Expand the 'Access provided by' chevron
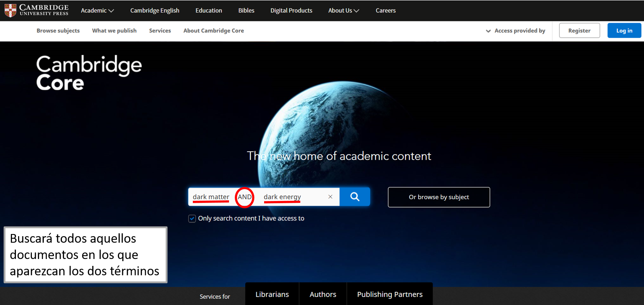Image resolution: width=644 pixels, height=305 pixels. click(x=488, y=31)
